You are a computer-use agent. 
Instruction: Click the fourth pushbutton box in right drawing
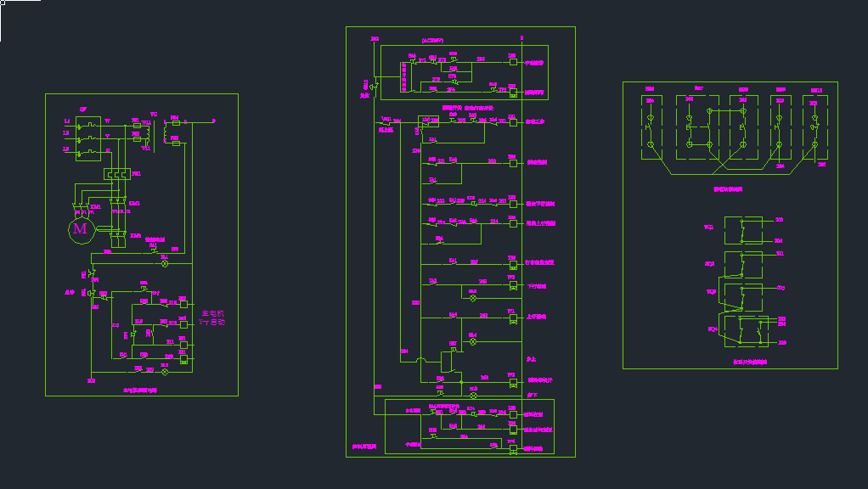tap(781, 127)
